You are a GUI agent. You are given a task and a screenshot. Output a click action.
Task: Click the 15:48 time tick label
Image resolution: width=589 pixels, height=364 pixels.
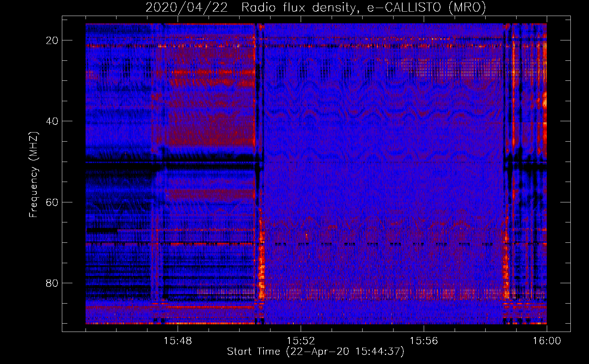pyautogui.click(x=178, y=341)
